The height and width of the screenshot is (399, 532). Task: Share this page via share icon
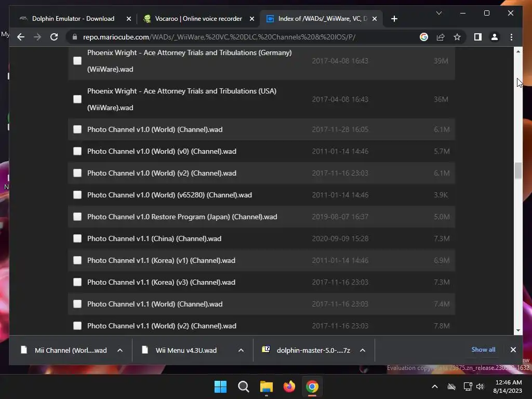441,37
